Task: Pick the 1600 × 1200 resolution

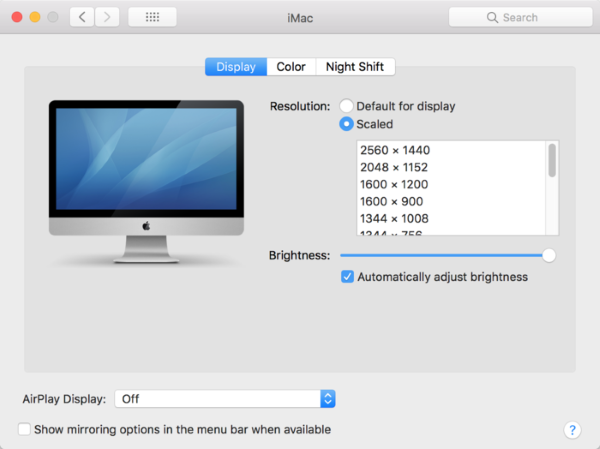Action: 395,185
